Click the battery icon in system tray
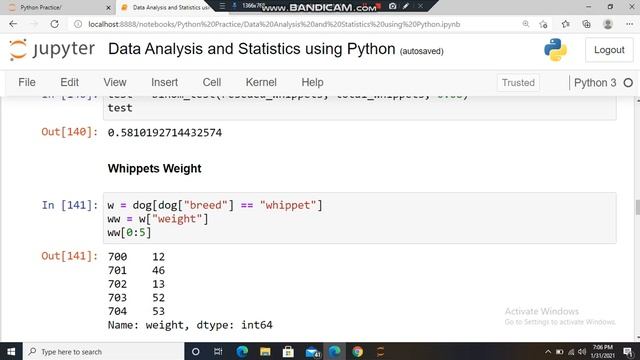The width and height of the screenshot is (640, 360). coord(560,352)
